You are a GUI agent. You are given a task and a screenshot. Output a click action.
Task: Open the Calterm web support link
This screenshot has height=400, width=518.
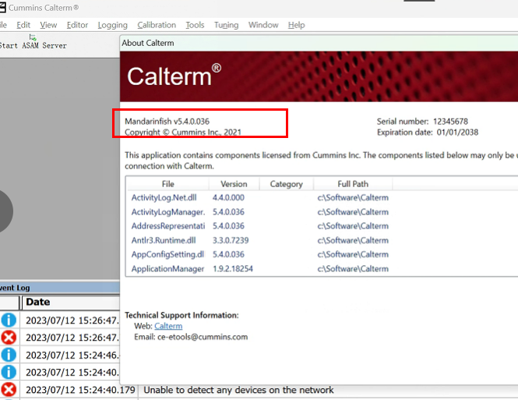click(x=168, y=326)
